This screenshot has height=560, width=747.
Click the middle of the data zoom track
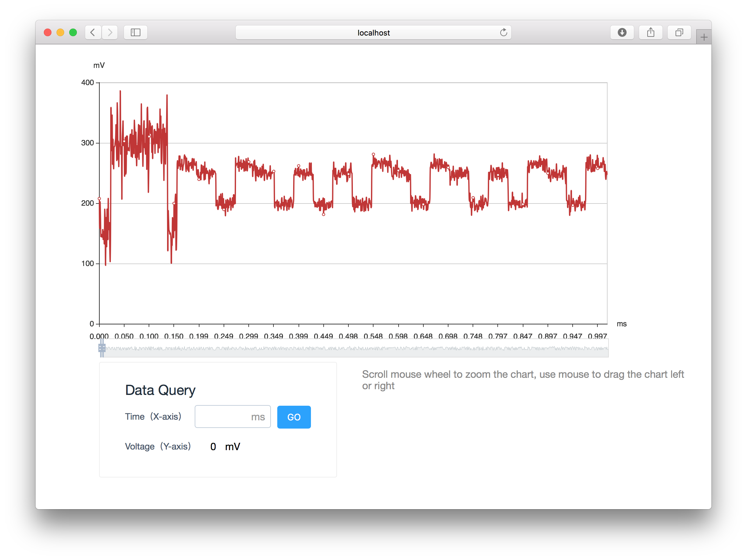(354, 348)
